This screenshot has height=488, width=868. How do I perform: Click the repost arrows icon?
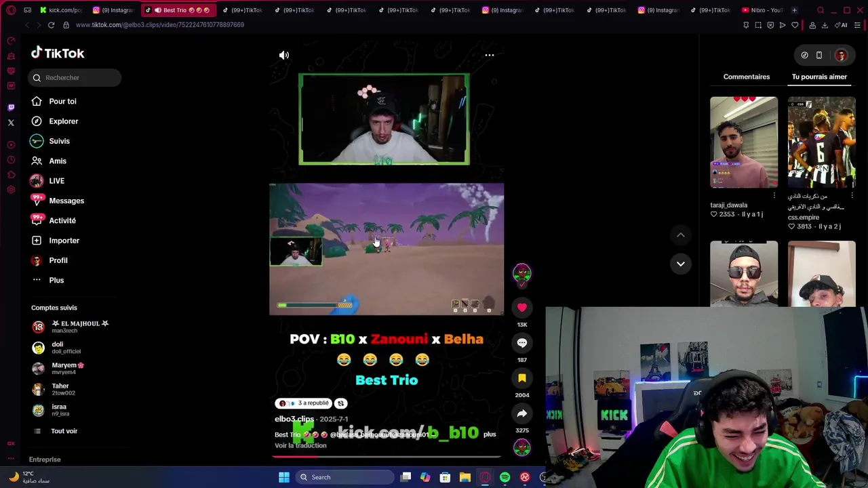point(340,403)
